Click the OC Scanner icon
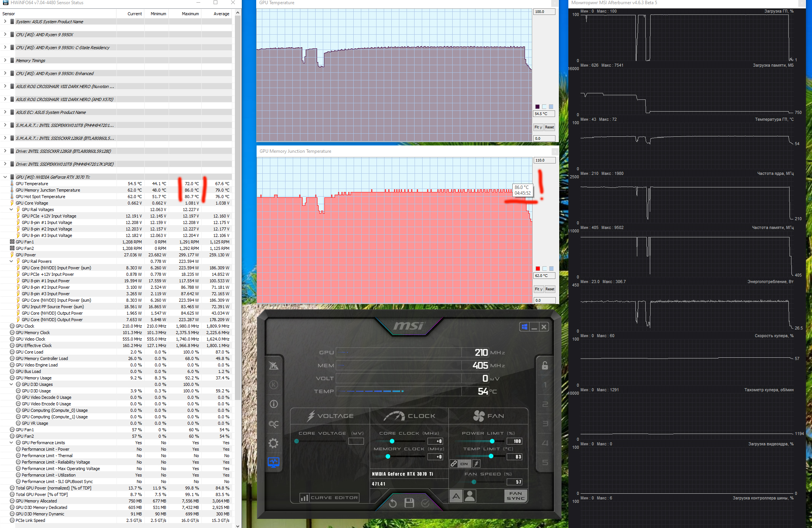This screenshot has height=528, width=812. click(273, 424)
